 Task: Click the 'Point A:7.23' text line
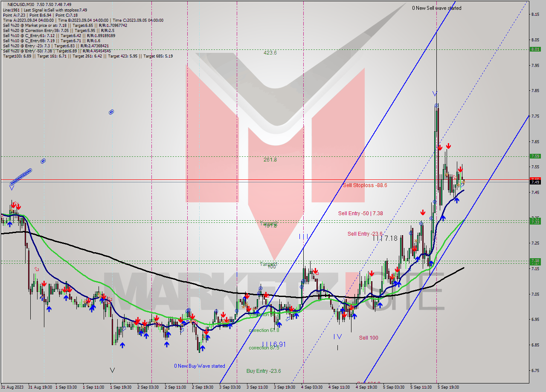[14, 15]
